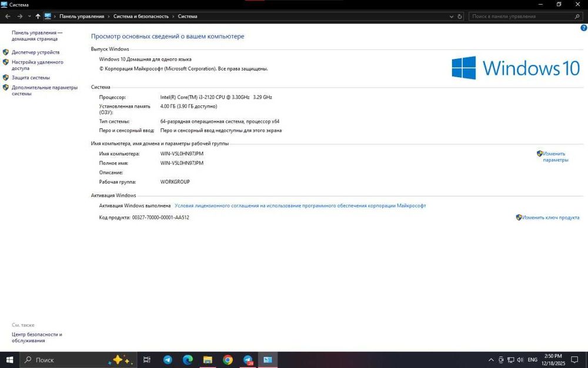
Task: Open the address bar history dropdown
Action: click(452, 16)
